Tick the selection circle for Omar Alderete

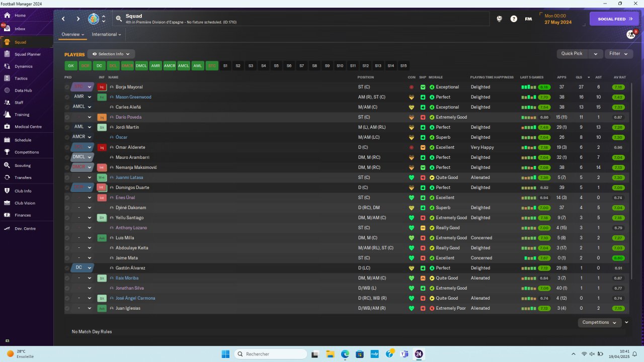click(x=67, y=147)
